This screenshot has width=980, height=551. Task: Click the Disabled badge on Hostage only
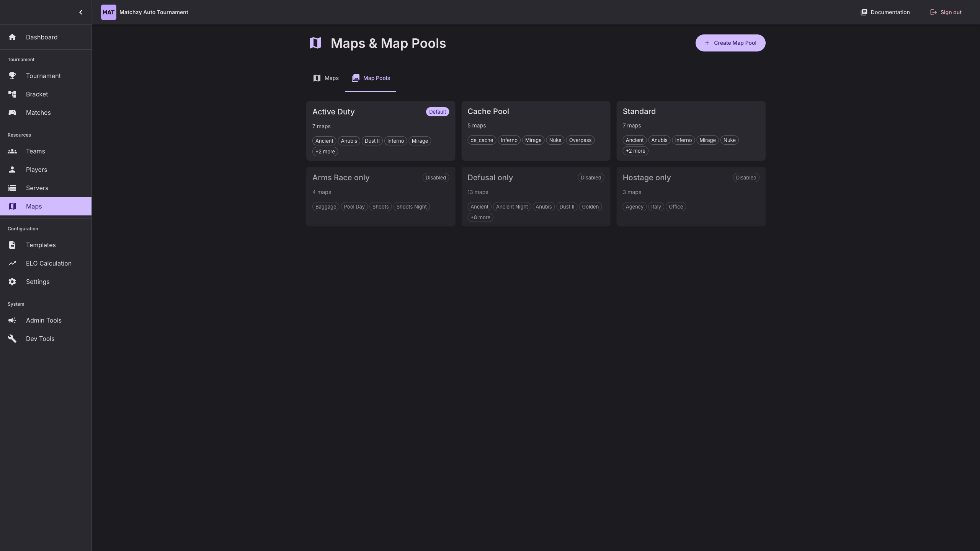[746, 178]
